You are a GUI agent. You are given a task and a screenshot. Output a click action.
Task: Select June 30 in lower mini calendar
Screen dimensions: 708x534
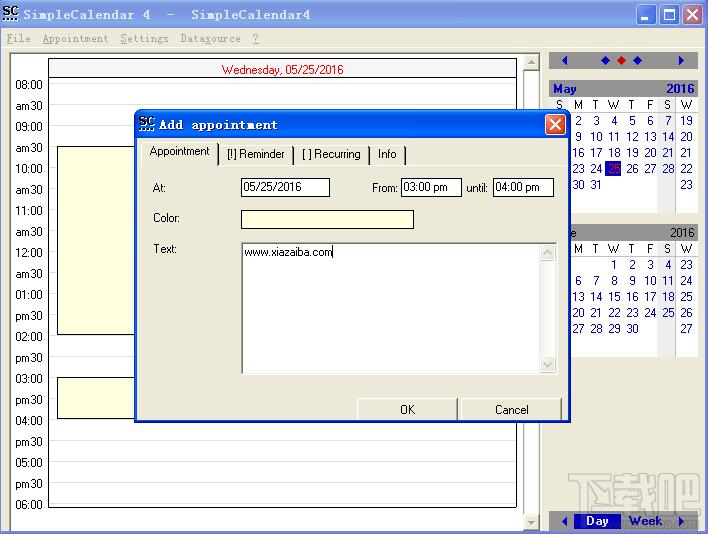632,329
